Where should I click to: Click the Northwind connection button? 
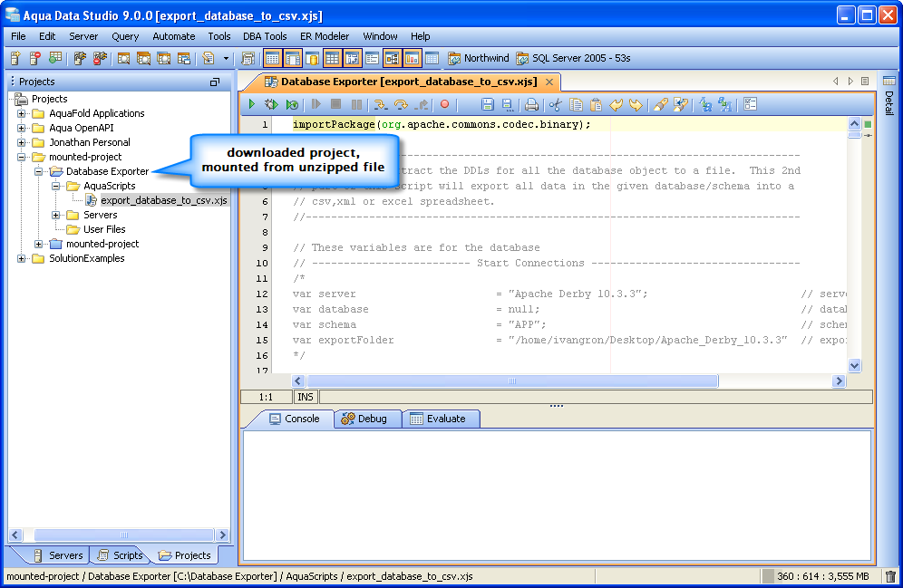(x=479, y=58)
